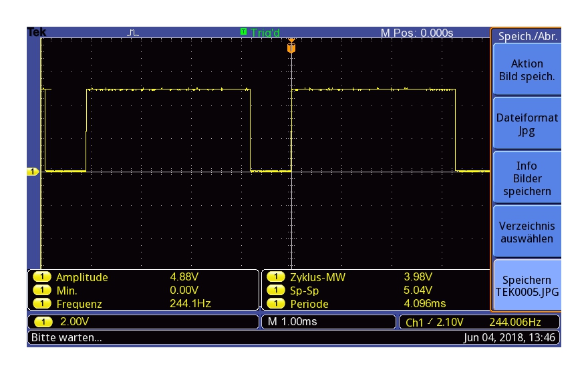Screen dimensions: 588x374
Task: Open Info Bilder speichern
Action: click(x=527, y=178)
